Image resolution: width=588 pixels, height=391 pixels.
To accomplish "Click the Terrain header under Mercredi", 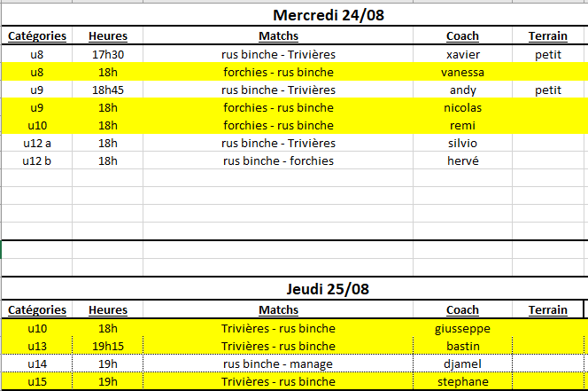I will tap(548, 35).
